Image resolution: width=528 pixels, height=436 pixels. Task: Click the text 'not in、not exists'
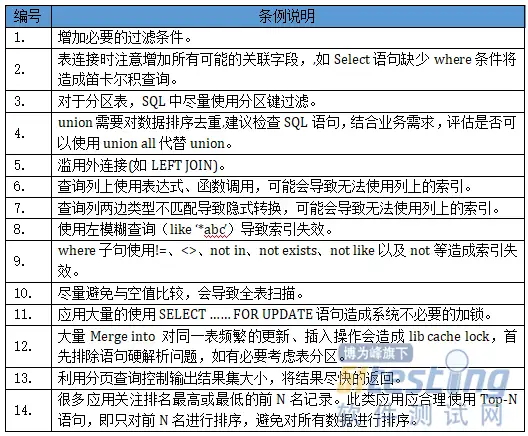click(x=264, y=250)
